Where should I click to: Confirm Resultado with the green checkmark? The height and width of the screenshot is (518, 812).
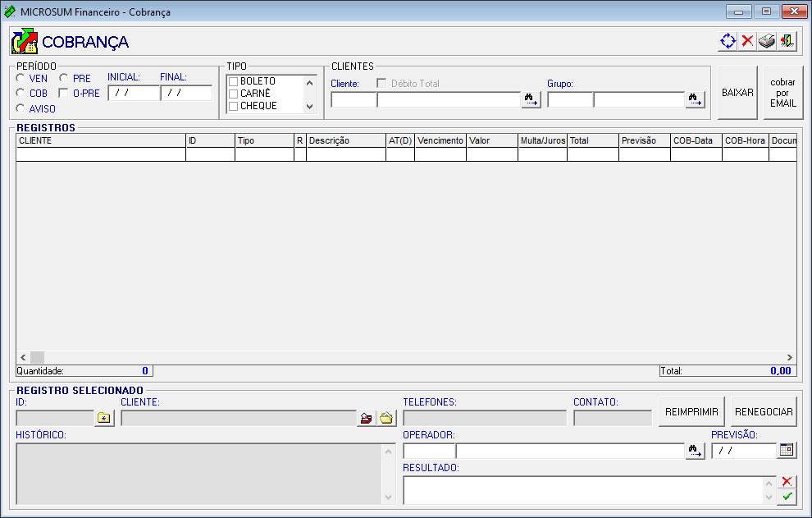787,497
